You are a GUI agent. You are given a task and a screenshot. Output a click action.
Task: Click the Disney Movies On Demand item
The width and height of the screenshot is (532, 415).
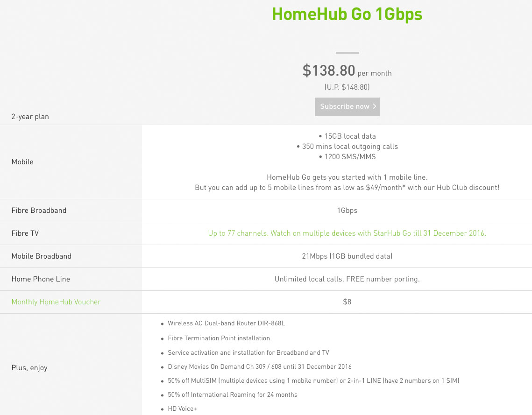pos(259,367)
